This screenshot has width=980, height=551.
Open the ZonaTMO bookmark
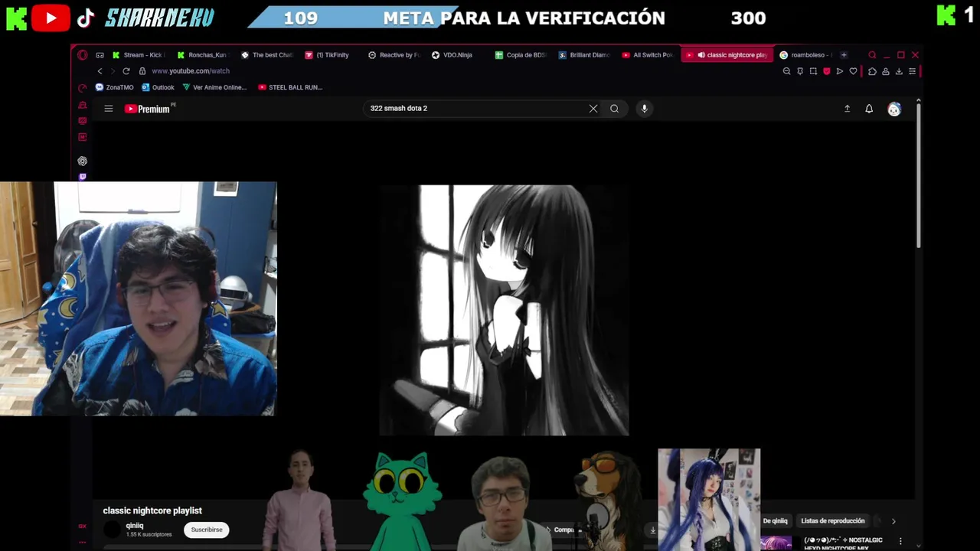(115, 87)
